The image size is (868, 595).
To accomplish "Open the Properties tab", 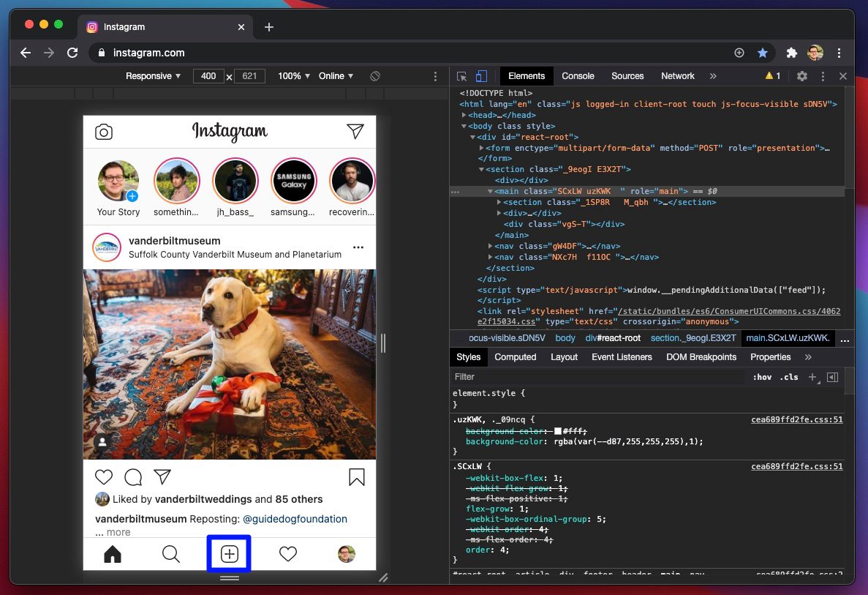I will coord(771,357).
